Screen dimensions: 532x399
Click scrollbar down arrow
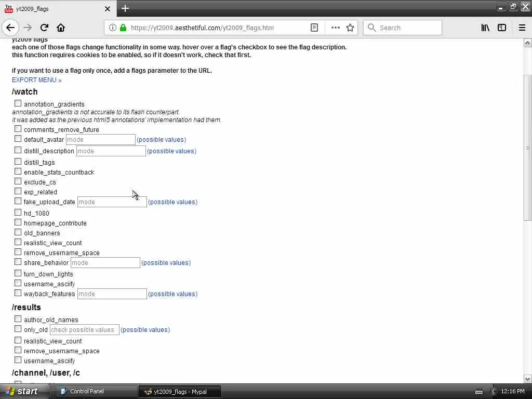528,379
